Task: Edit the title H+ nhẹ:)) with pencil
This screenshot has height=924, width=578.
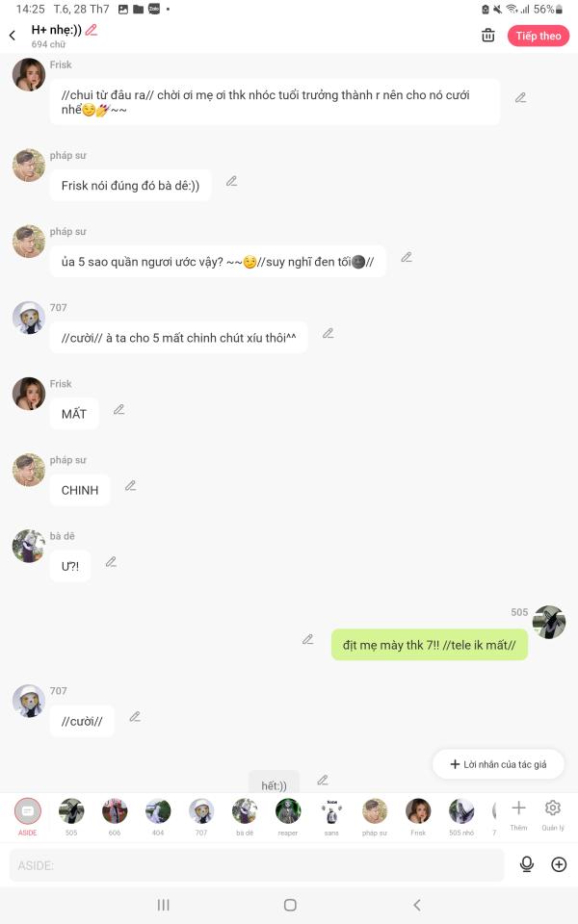Action: click(92, 30)
